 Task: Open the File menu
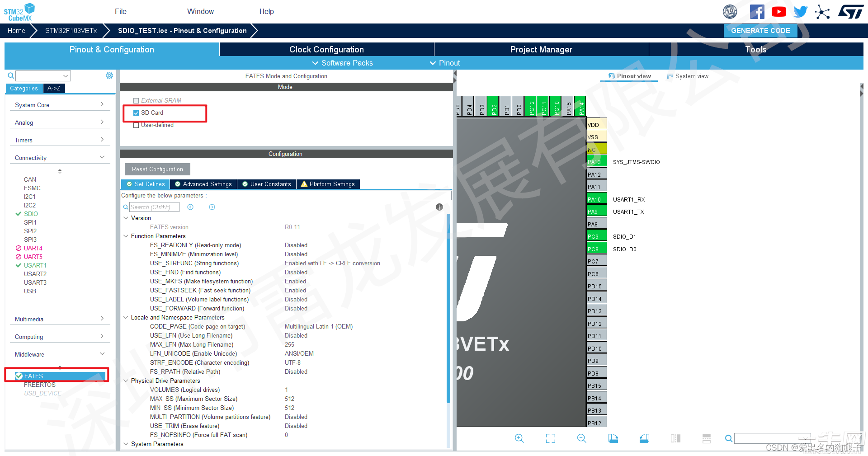(121, 11)
